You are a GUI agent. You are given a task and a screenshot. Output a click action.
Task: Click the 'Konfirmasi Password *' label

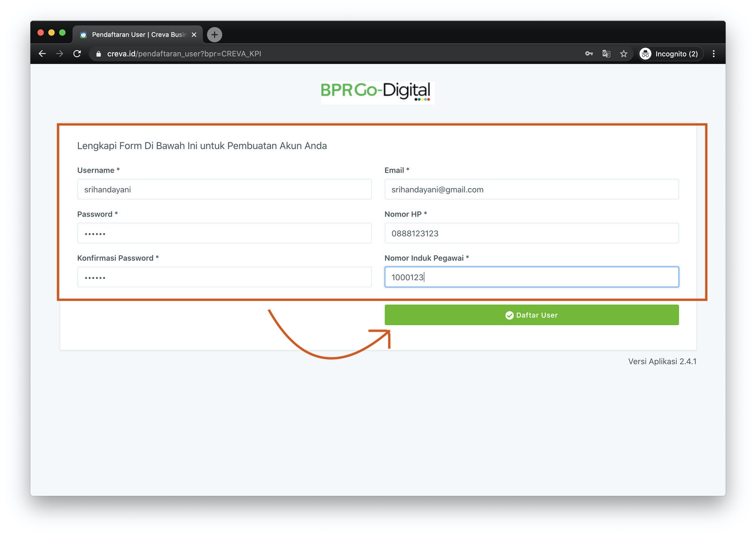(x=118, y=258)
